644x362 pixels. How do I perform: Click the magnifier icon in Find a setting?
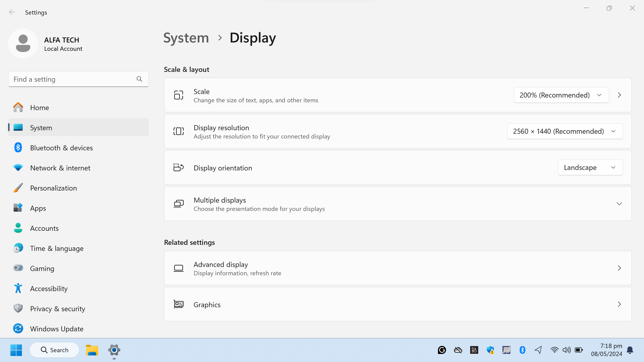click(x=139, y=79)
